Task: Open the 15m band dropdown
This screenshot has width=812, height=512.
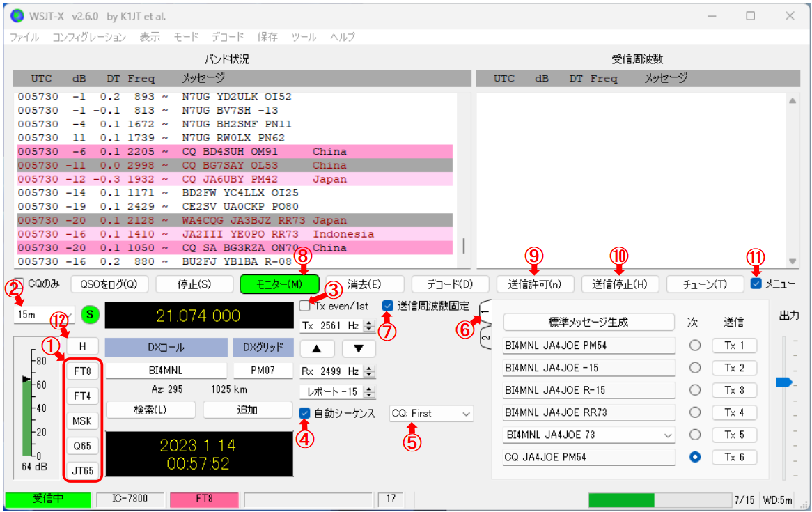Action: (x=45, y=315)
